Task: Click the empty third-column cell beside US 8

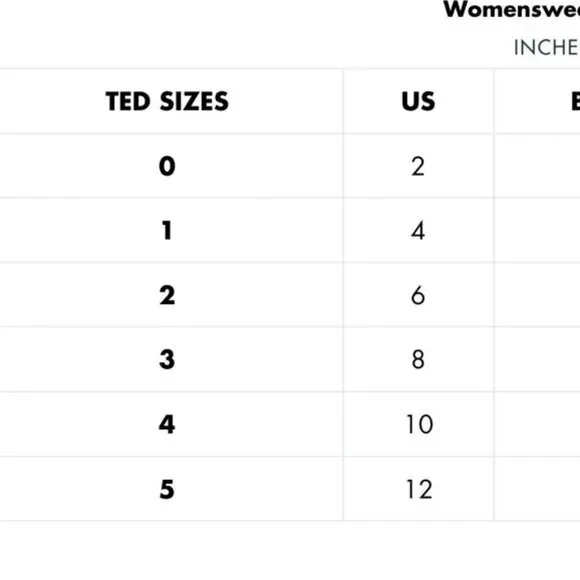Action: [537, 359]
